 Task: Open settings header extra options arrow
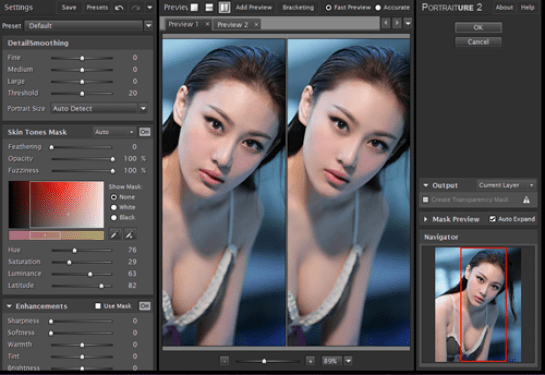pos(149,7)
